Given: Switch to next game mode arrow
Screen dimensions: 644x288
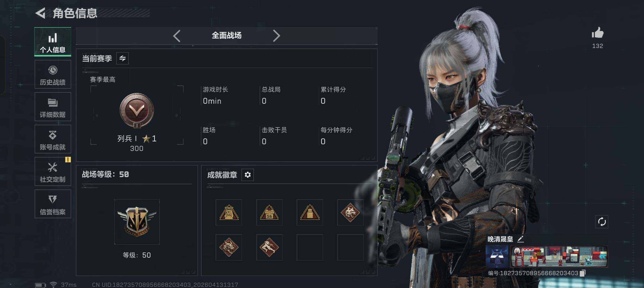Looking at the screenshot, I should 276,36.
